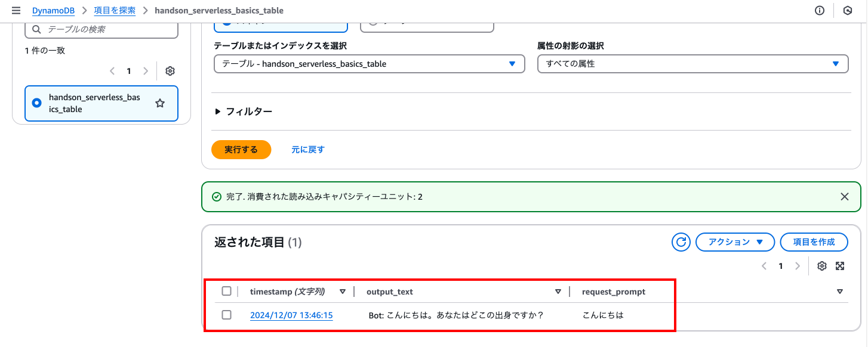This screenshot has height=347, width=868.
Task: Click the 実行する button
Action: click(x=241, y=150)
